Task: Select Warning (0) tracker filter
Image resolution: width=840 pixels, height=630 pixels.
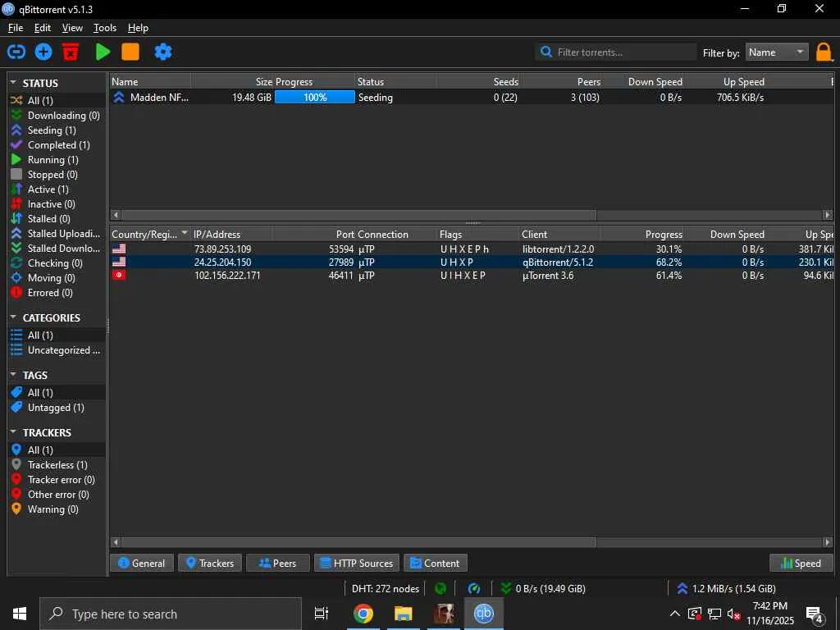Action: 57,509
